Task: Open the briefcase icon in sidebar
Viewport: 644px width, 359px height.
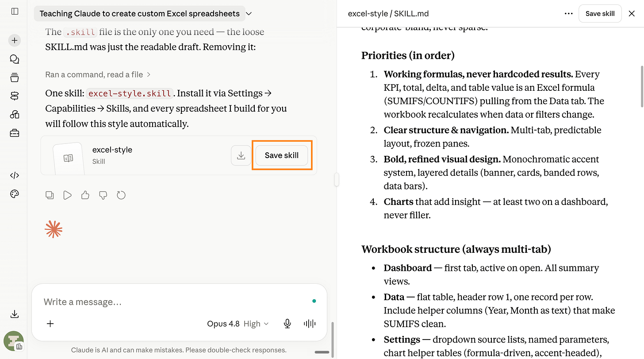Action: click(15, 133)
